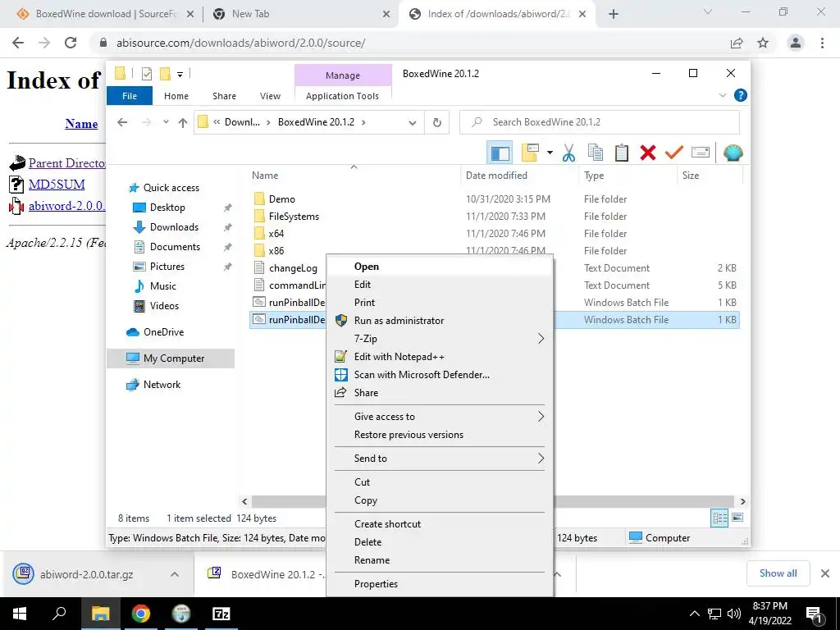Image resolution: width=840 pixels, height=630 pixels.
Task: Switch to the Application Tools tab
Action: coord(342,96)
